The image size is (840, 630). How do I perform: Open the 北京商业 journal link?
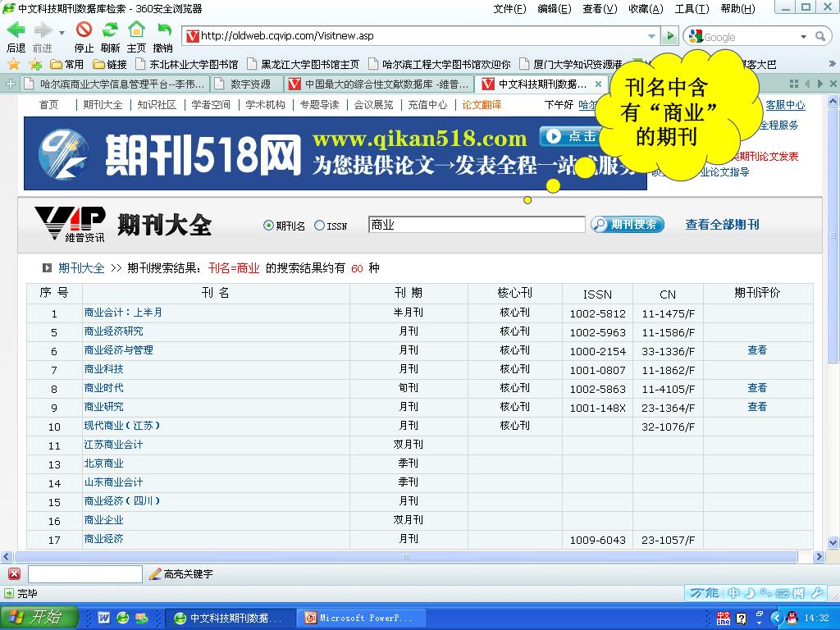104,463
